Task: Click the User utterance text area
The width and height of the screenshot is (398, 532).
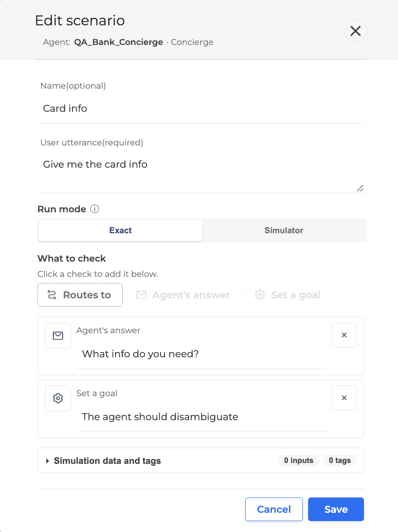Action: (x=201, y=172)
